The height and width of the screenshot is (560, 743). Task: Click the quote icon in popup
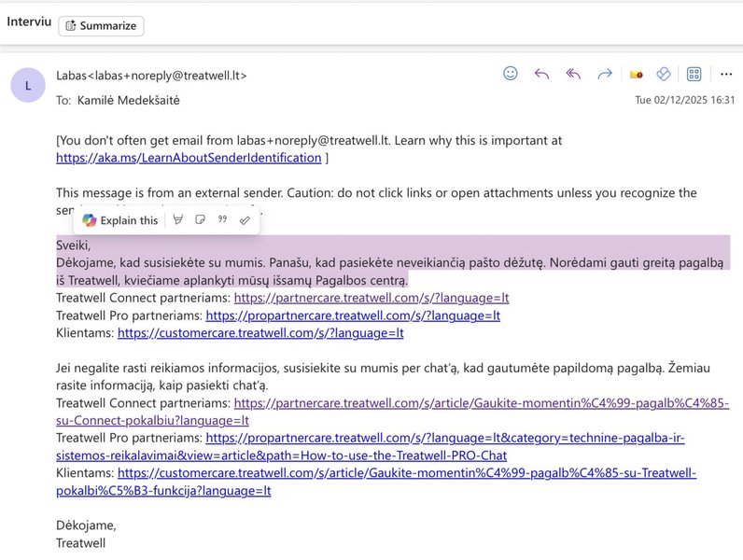[x=222, y=220]
